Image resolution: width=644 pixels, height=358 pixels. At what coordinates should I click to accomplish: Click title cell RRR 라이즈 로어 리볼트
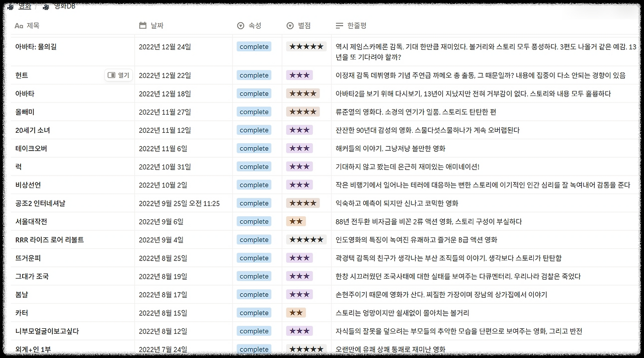pyautogui.click(x=50, y=240)
